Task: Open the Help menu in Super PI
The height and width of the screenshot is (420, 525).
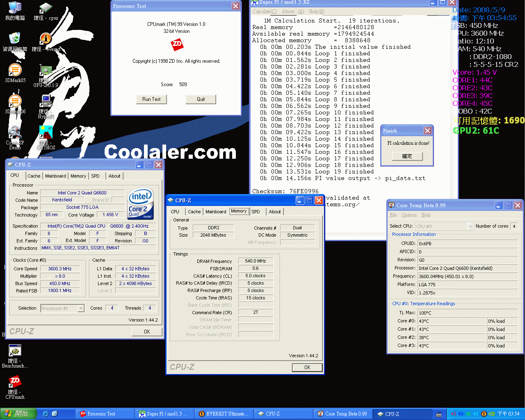Action: click(x=316, y=11)
